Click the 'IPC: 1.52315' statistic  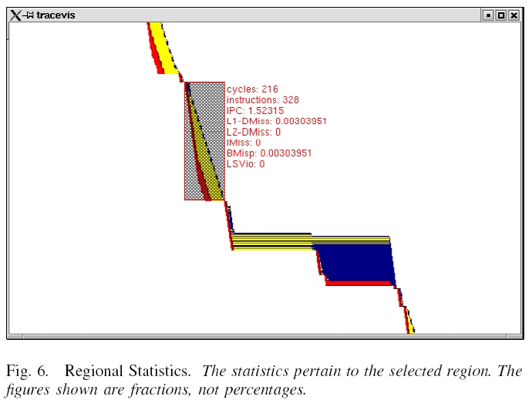(255, 111)
